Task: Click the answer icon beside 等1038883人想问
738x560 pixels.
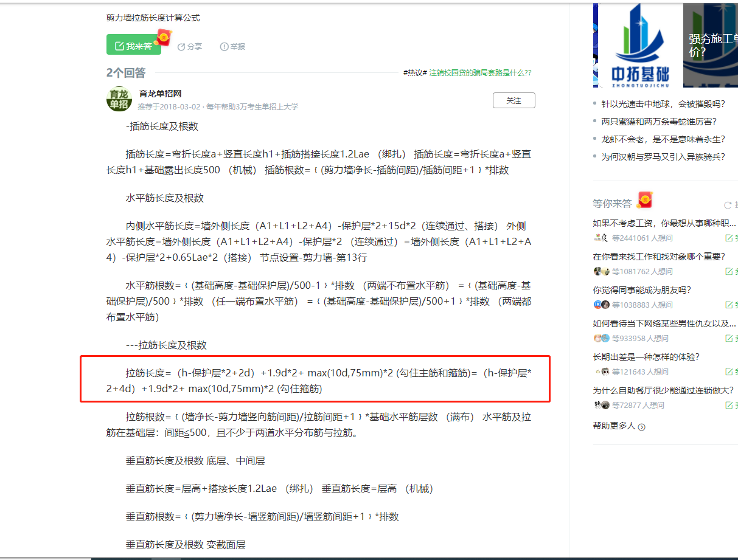Action: [729, 305]
